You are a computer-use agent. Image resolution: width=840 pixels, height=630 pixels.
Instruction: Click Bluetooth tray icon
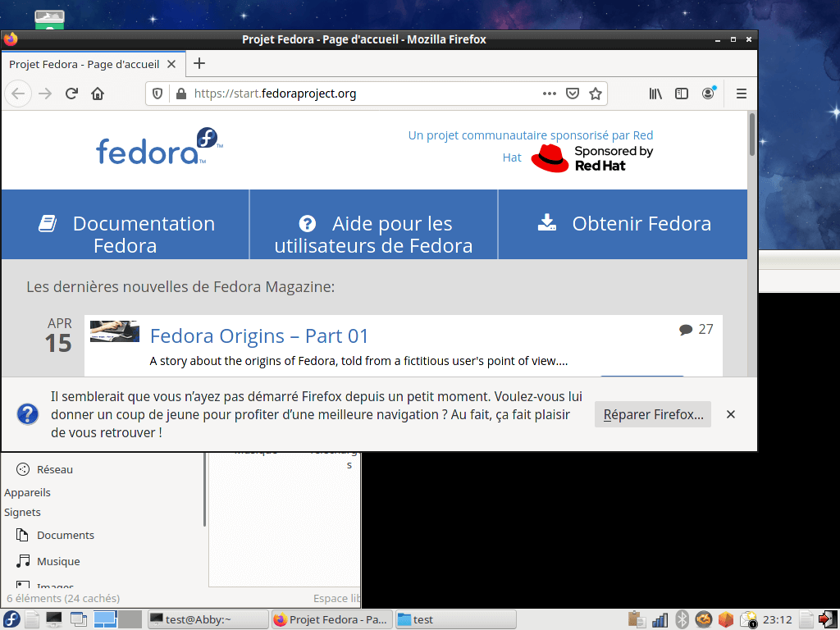[x=682, y=619]
